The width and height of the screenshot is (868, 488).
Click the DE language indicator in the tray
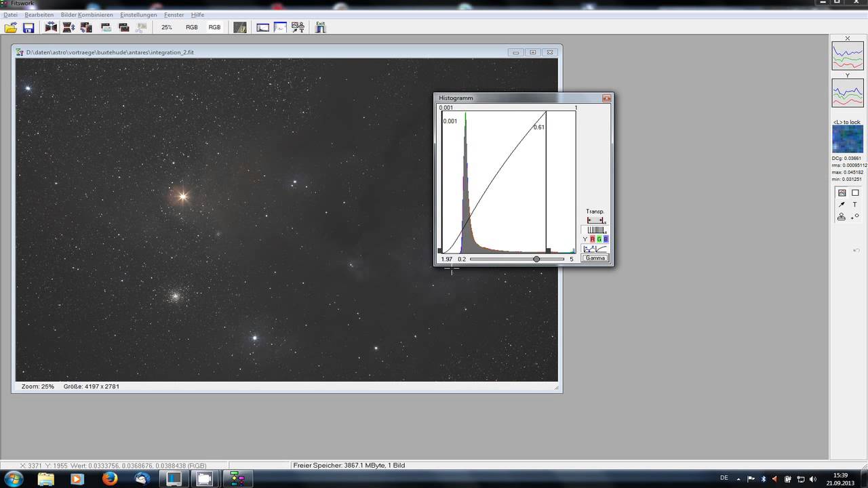click(x=724, y=478)
